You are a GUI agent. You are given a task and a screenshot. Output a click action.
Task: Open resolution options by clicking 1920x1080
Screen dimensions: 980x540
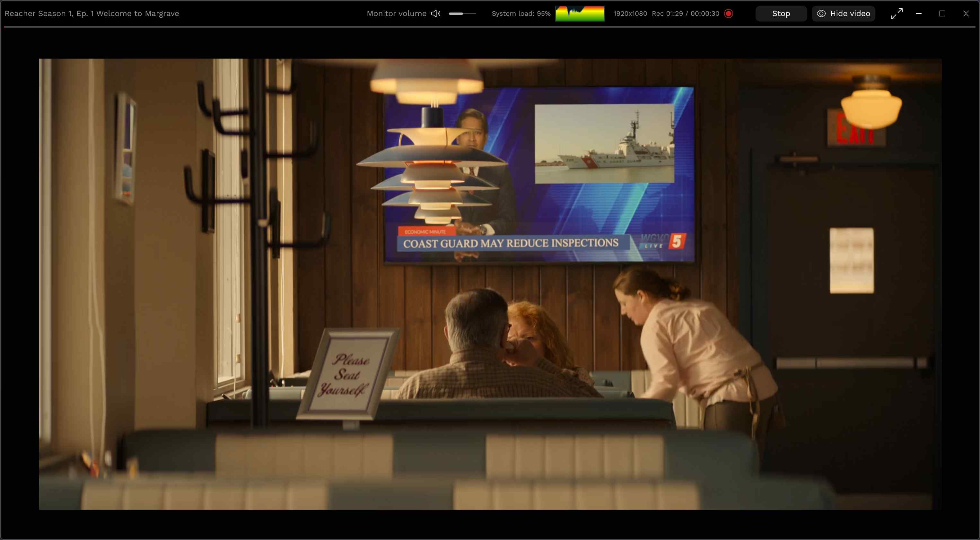pos(630,13)
